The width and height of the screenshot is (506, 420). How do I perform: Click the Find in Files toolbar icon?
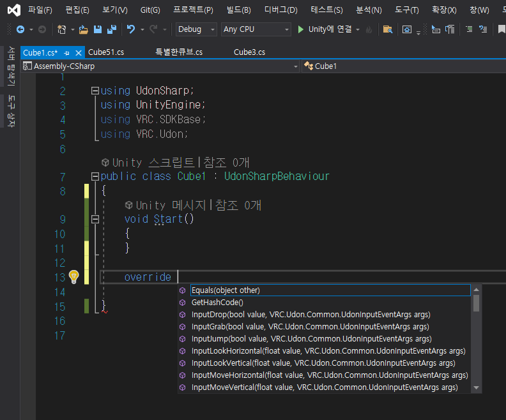(x=388, y=29)
